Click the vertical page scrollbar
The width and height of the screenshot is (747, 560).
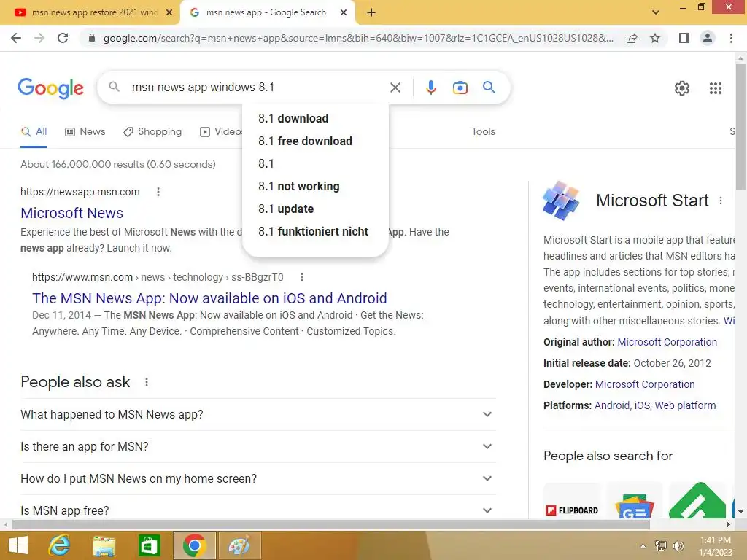click(740, 128)
